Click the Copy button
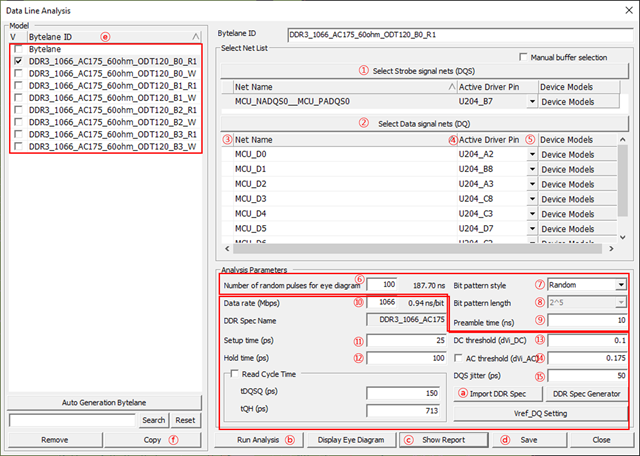This screenshot has height=456, width=640. [152, 439]
